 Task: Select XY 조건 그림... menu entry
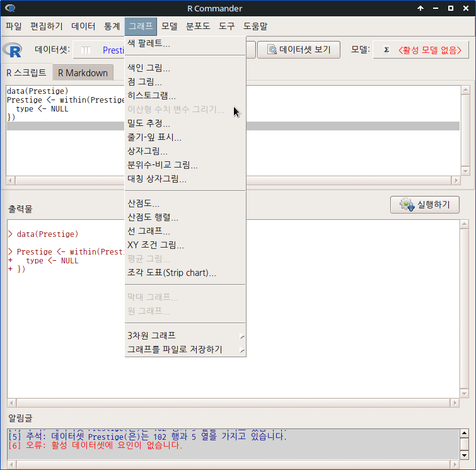[185, 245]
